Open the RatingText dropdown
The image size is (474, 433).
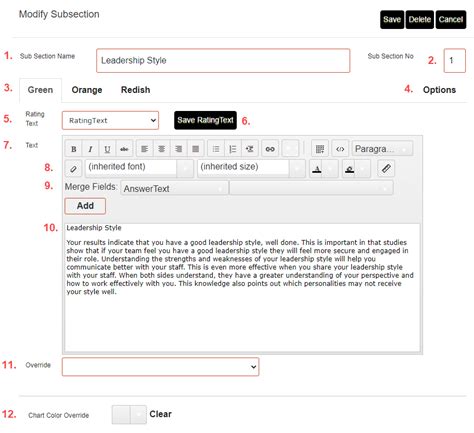pyautogui.click(x=110, y=120)
